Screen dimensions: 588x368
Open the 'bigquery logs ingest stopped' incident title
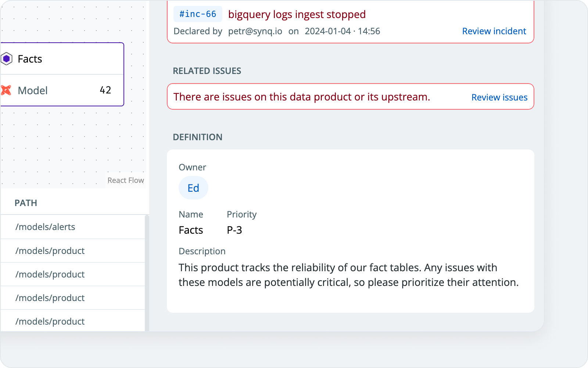[297, 14]
